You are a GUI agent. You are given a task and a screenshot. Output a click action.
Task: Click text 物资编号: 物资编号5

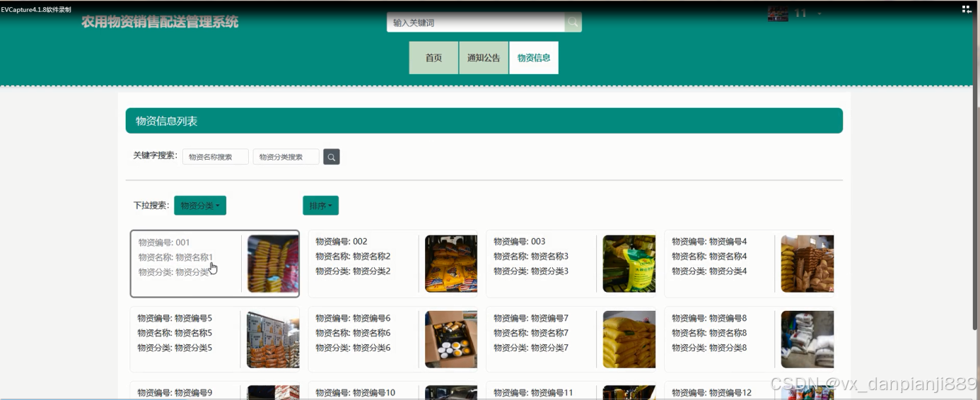[x=175, y=318]
